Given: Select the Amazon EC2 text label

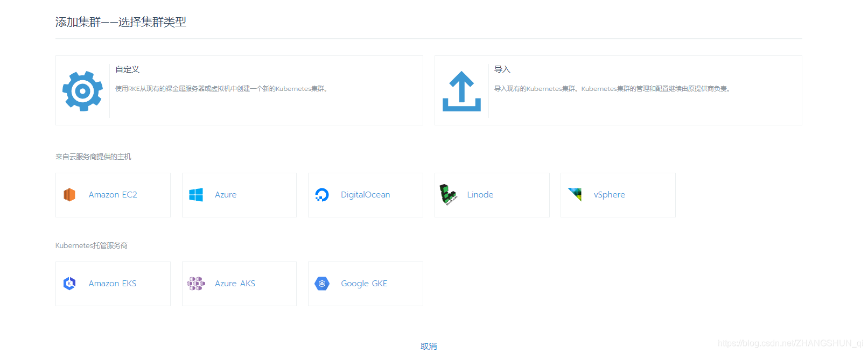Looking at the screenshot, I should (113, 195).
